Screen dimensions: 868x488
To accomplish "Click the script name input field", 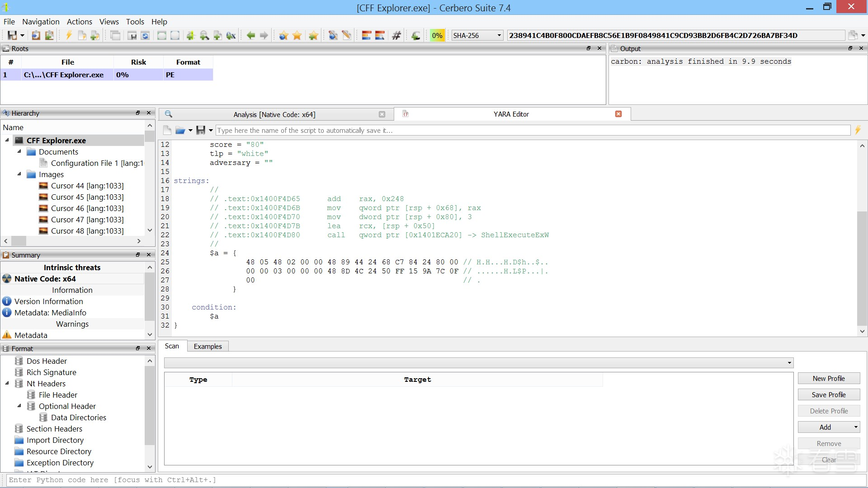I will coord(533,131).
